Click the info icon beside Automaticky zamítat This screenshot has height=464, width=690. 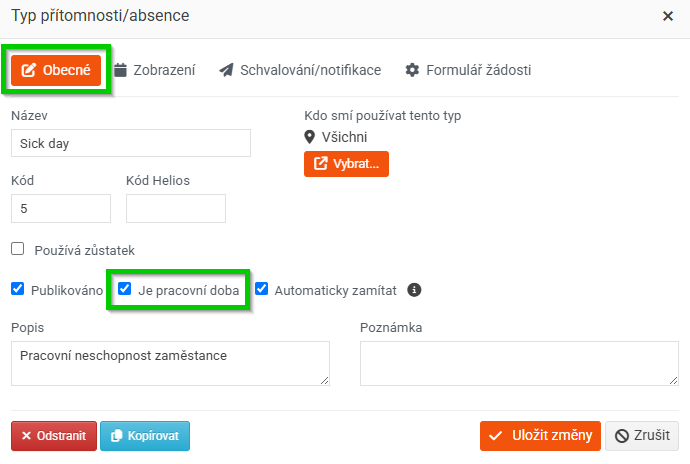pos(414,290)
